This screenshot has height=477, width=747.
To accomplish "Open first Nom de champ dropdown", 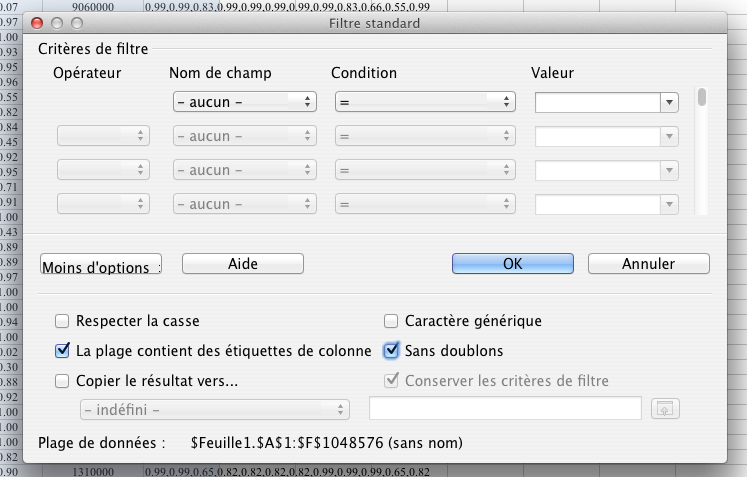I will click(x=243, y=102).
